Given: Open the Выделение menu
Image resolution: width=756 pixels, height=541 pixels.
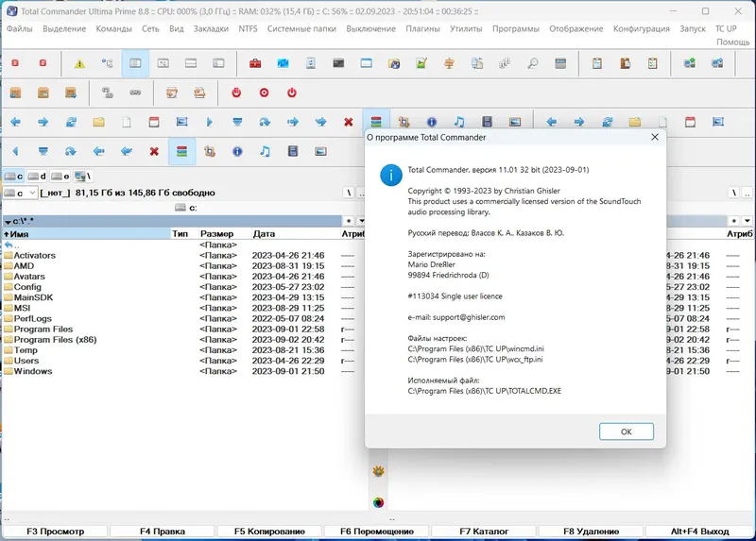Looking at the screenshot, I should [x=64, y=29].
